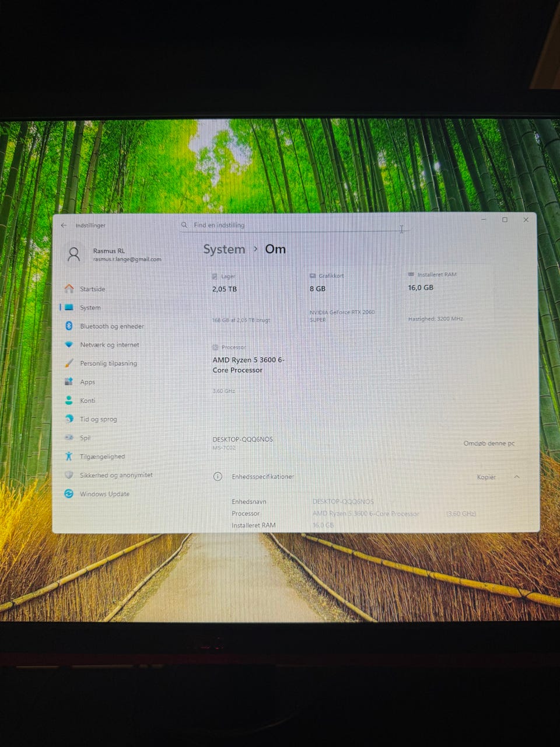Click the Omdøb denne pc button
Viewport: 560px width, 747px height.
click(489, 444)
